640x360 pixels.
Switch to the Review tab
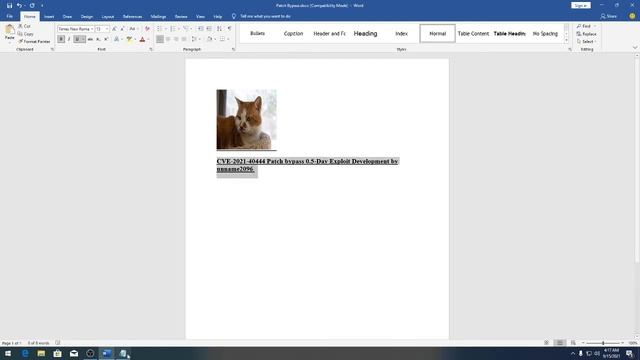[x=181, y=17]
